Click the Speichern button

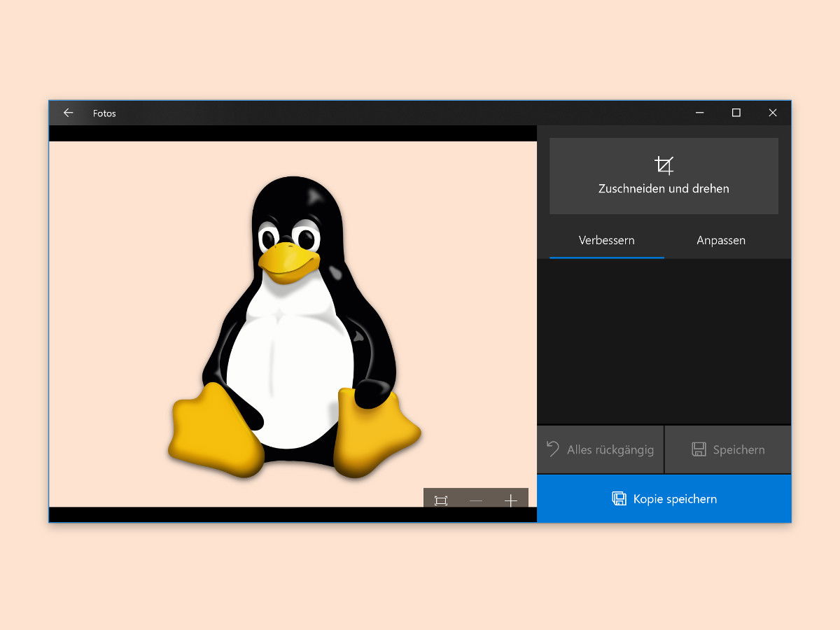tap(728, 449)
